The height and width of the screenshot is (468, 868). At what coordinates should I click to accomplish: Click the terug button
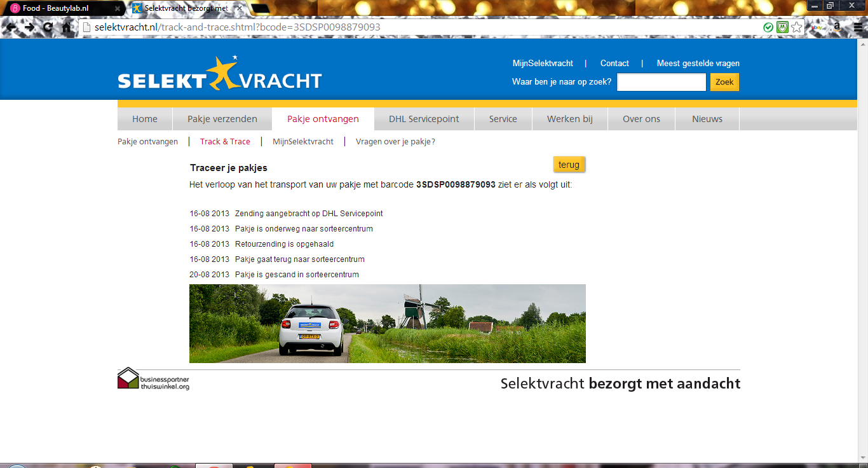(x=569, y=165)
